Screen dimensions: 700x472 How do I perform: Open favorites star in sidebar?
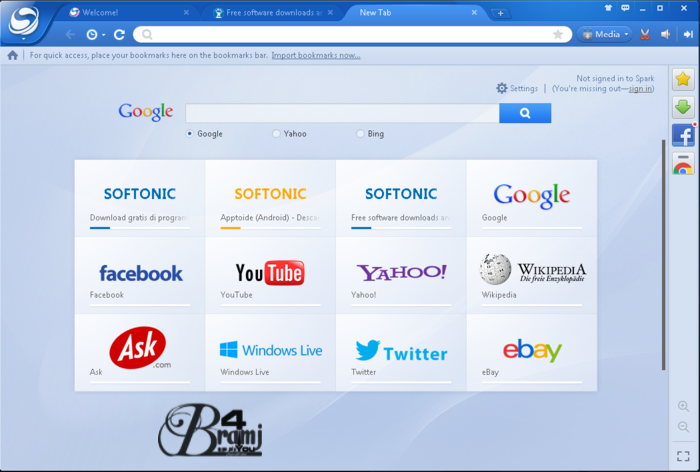click(683, 79)
